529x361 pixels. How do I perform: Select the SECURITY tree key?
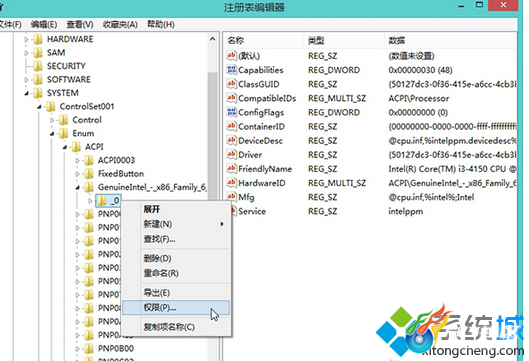click(x=66, y=66)
